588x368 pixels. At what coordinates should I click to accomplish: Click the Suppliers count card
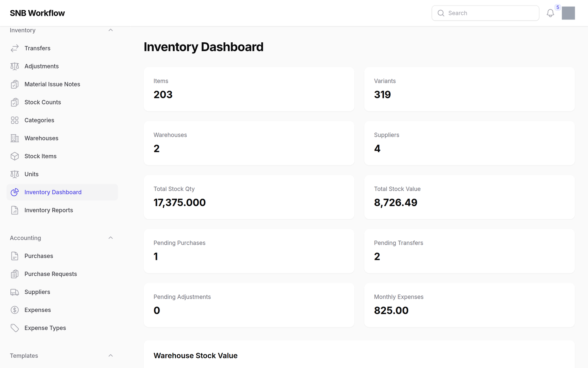click(469, 143)
